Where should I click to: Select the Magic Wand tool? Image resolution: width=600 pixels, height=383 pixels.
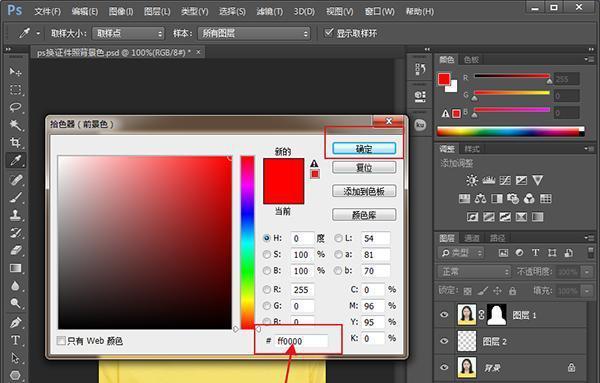pos(15,125)
